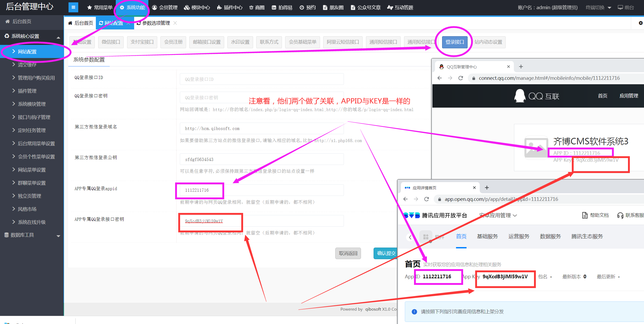Reload the connect.qq.com page
Viewport: 644px width, 324px height.
click(x=461, y=78)
